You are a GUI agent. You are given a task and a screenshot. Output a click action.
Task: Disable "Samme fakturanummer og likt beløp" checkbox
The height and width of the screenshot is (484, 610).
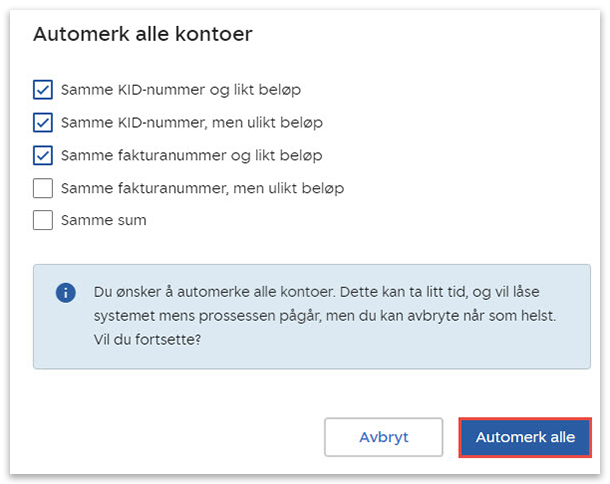coord(43,155)
